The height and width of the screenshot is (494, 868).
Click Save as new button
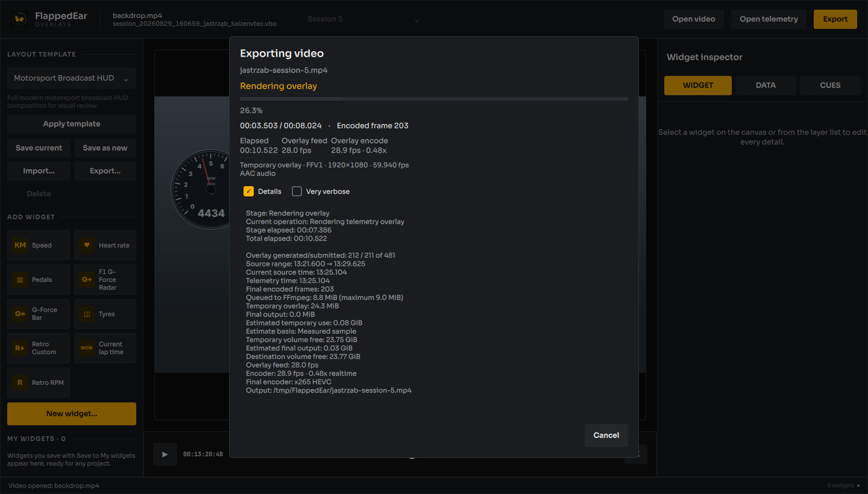click(x=105, y=148)
